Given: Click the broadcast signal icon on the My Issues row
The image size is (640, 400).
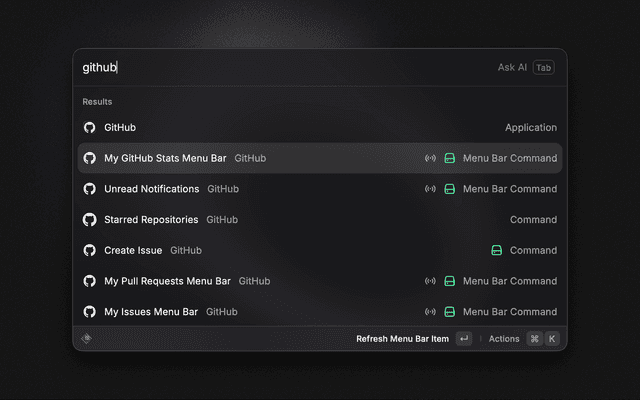Looking at the screenshot, I should (x=430, y=312).
